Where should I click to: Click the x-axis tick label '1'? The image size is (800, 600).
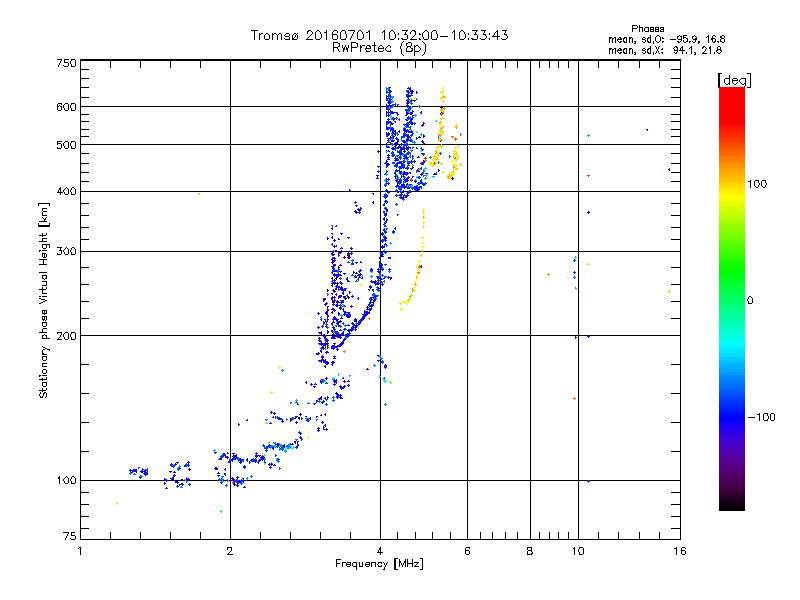[80, 551]
